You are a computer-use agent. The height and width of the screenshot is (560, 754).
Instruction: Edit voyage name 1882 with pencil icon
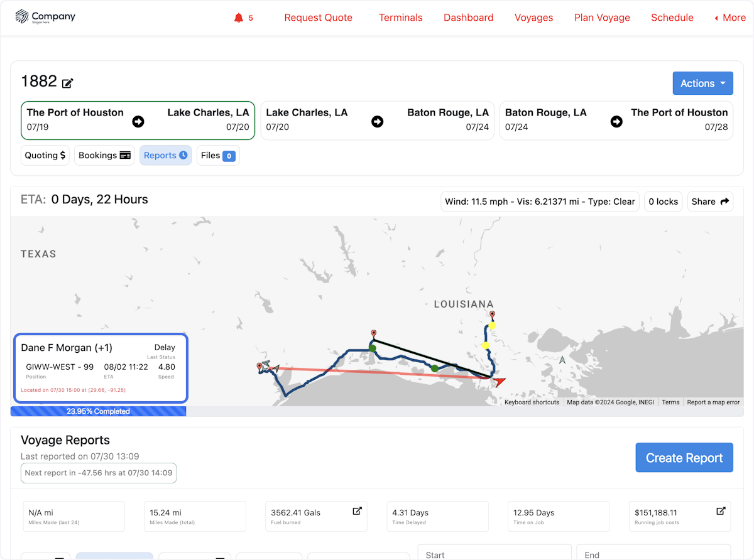pyautogui.click(x=68, y=83)
